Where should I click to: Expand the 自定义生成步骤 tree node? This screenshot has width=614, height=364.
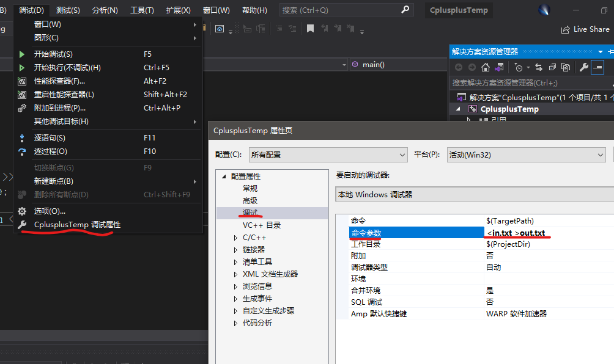point(235,311)
